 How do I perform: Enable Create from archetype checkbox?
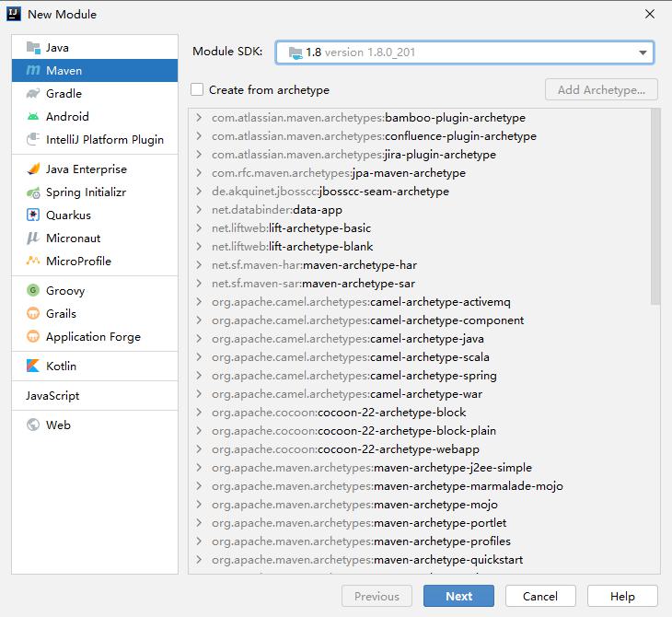(197, 89)
